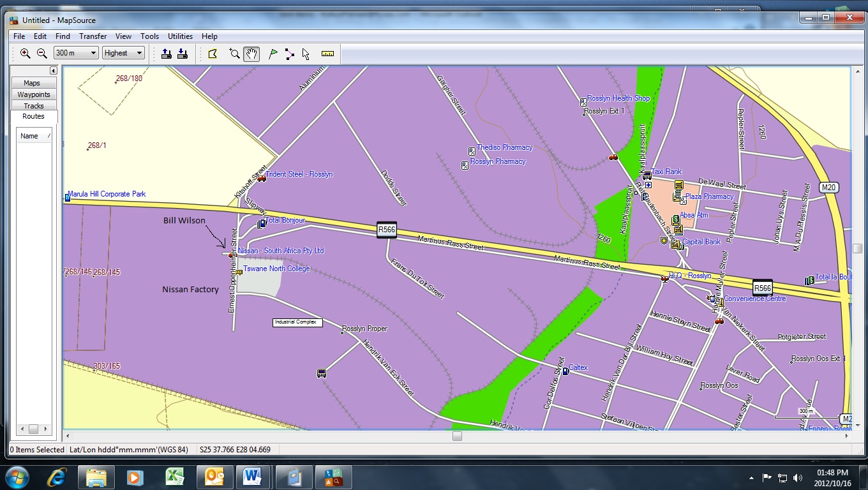Click the Convenience Centre label
Image resolution: width=868 pixels, height=490 pixels.
point(755,299)
